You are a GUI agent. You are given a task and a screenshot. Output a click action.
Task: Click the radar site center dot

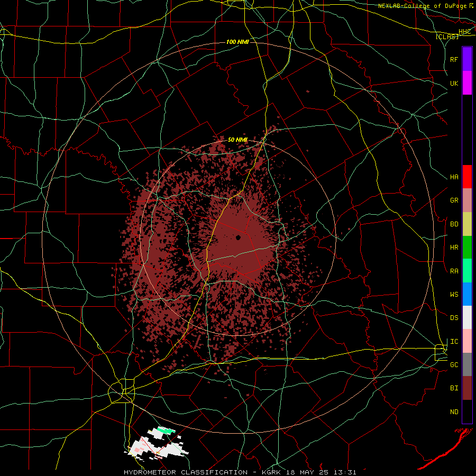[239, 237]
